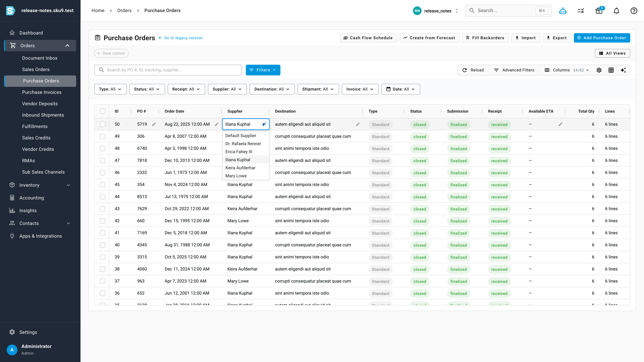Collapse the Filters panel button
Viewport: 644px width, 362px height.
263,70
